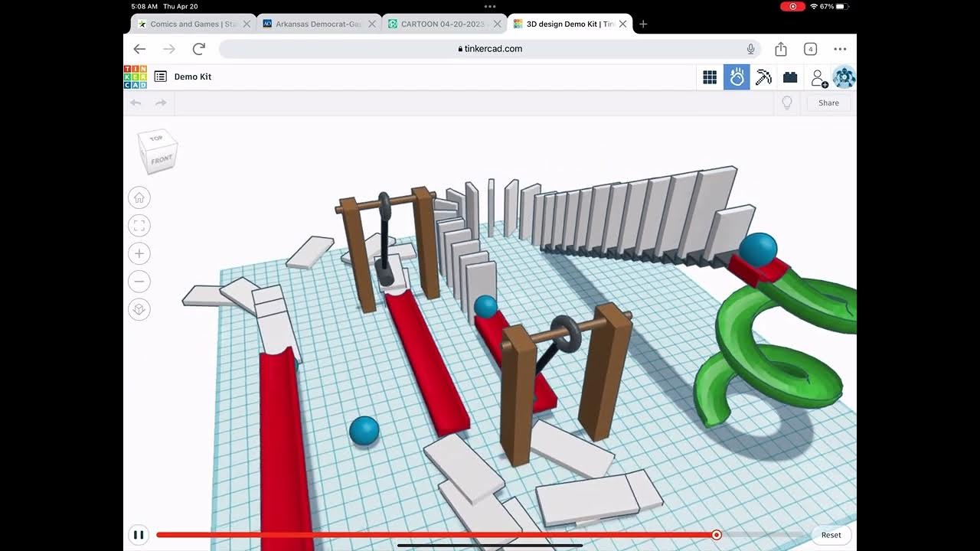The height and width of the screenshot is (551, 980).
Task: Reset to home view
Action: 139,198
